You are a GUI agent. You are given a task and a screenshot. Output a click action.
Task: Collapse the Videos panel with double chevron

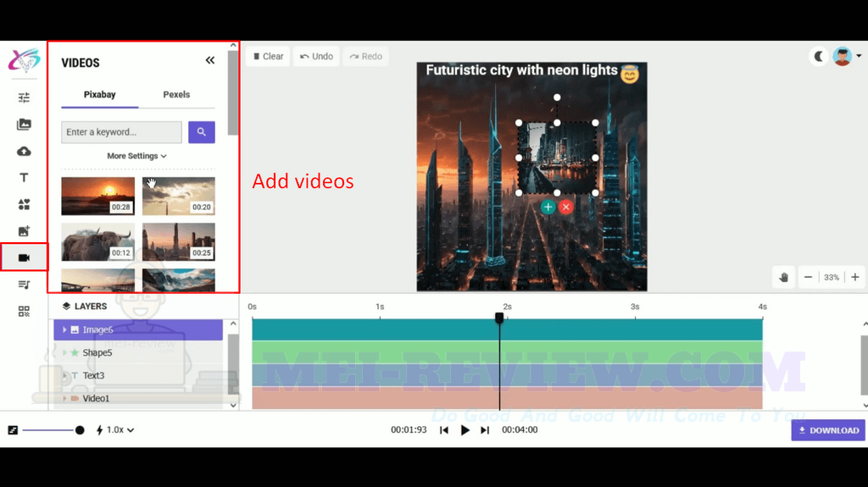pos(210,60)
